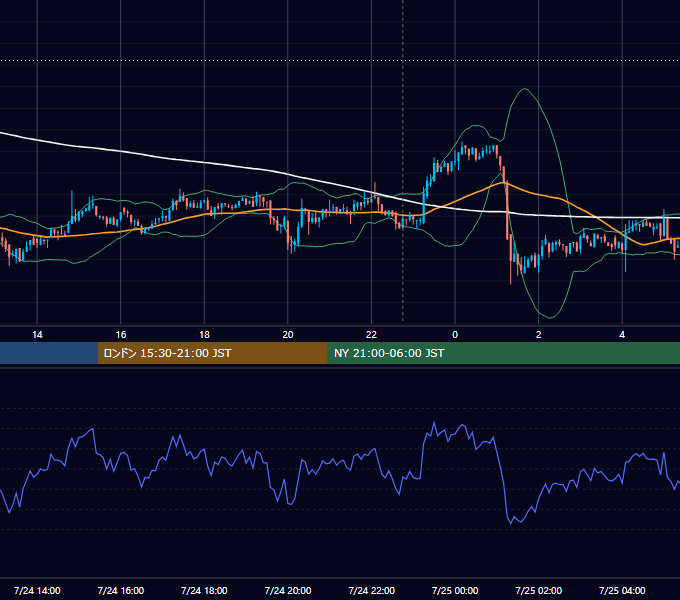Screen dimensions: 680x600
Task: Click the '7/25 04:00' time label
Action: click(x=622, y=590)
